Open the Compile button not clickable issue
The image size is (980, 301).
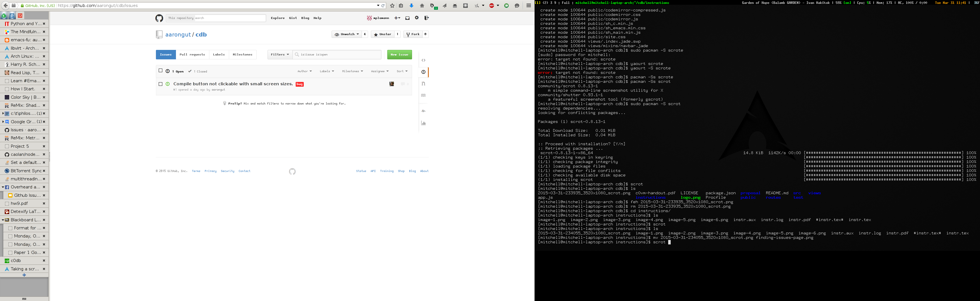pos(233,84)
